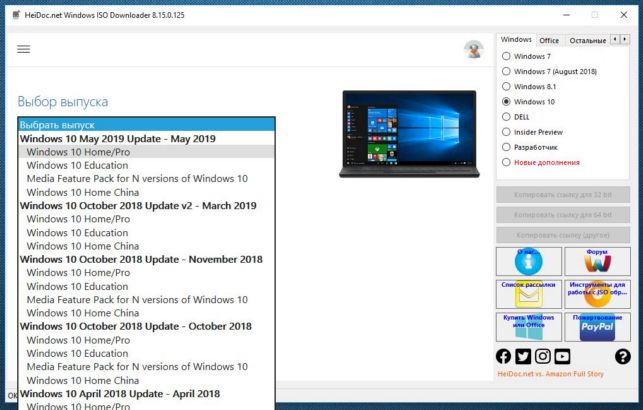Switch to the Office tab
Screen dimensions: 643x410
click(x=549, y=40)
